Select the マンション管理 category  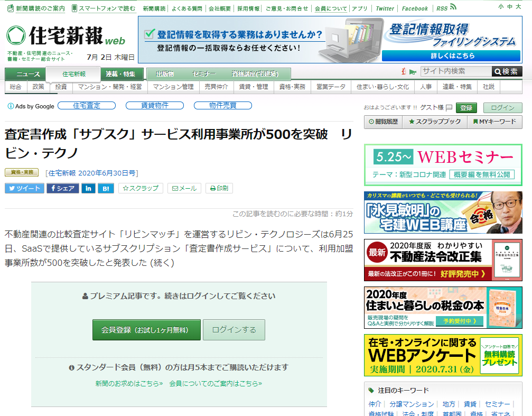[173, 87]
